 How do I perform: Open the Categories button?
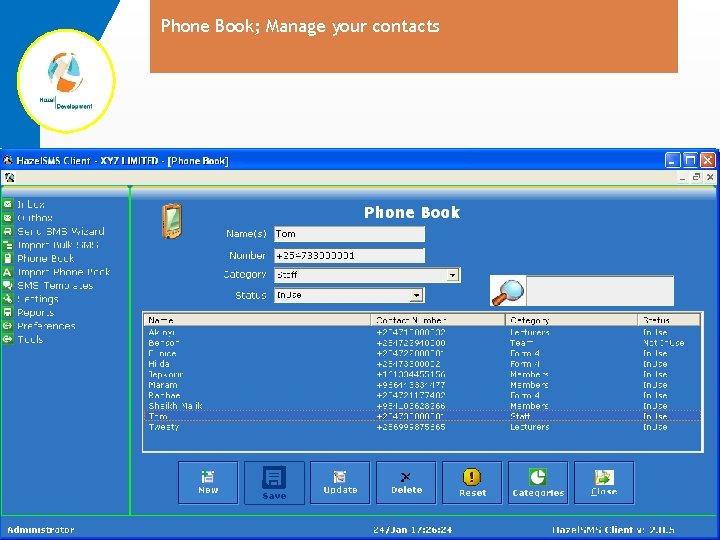click(538, 483)
